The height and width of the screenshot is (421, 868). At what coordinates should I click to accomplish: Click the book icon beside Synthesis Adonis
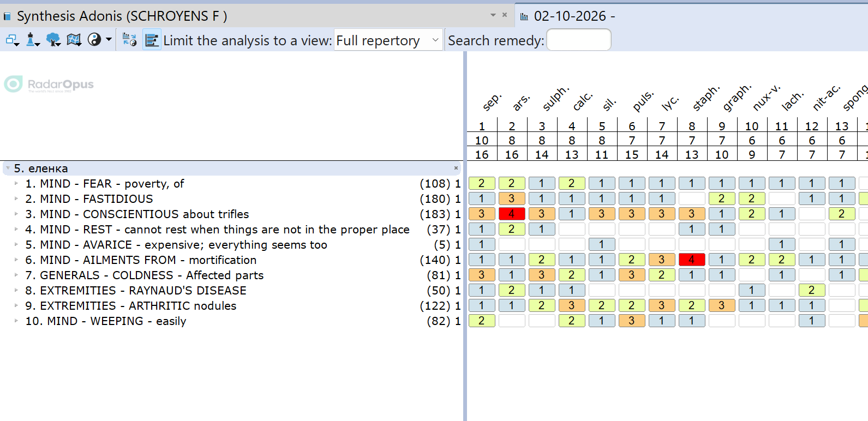point(7,17)
